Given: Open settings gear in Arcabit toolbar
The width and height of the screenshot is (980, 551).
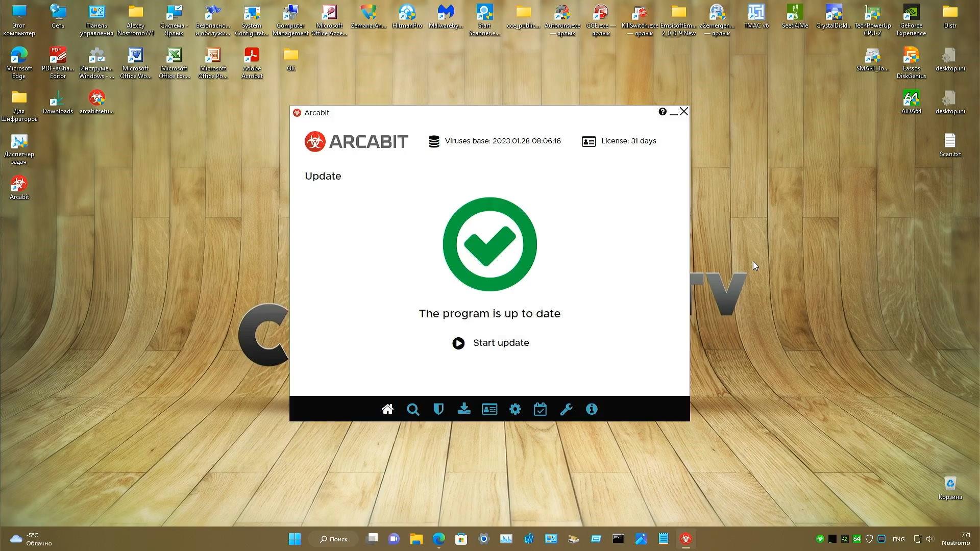Looking at the screenshot, I should coord(515,409).
